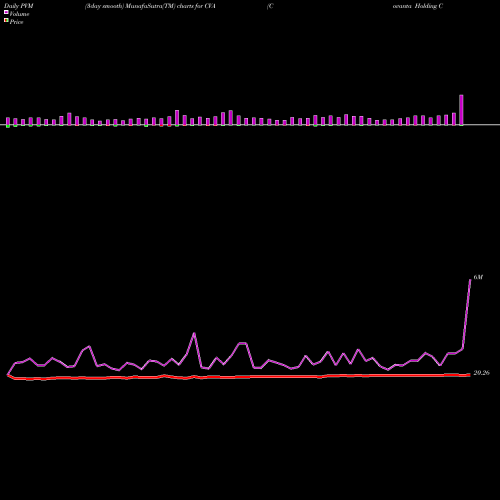The height and width of the screenshot is (500, 500).
Task: Click the Price legend color swatch
Action: tap(6, 21)
